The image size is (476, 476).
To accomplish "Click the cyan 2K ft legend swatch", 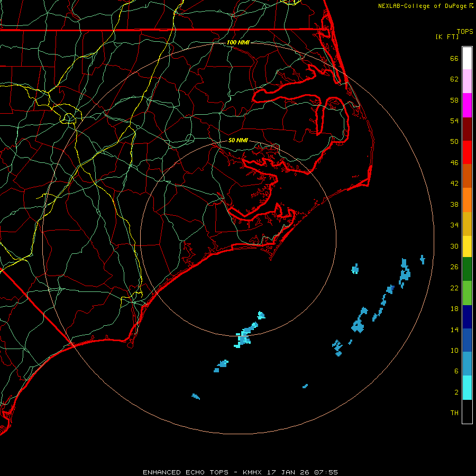I will point(467,388).
